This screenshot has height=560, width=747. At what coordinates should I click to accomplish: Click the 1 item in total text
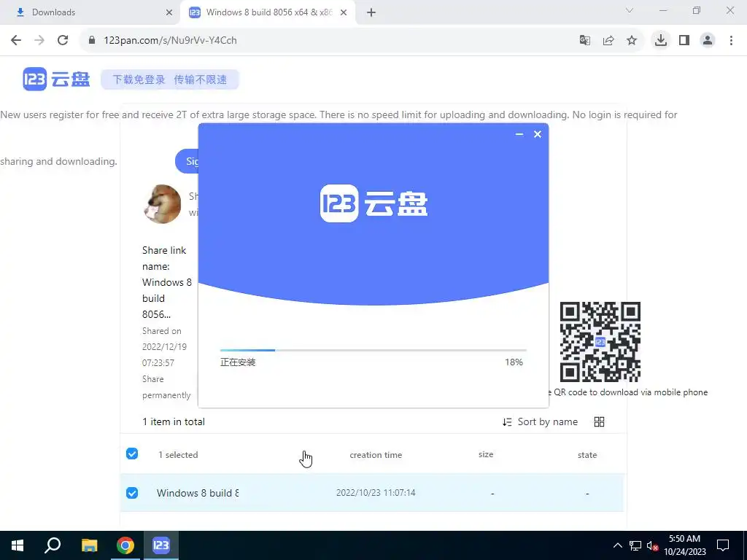click(x=174, y=421)
